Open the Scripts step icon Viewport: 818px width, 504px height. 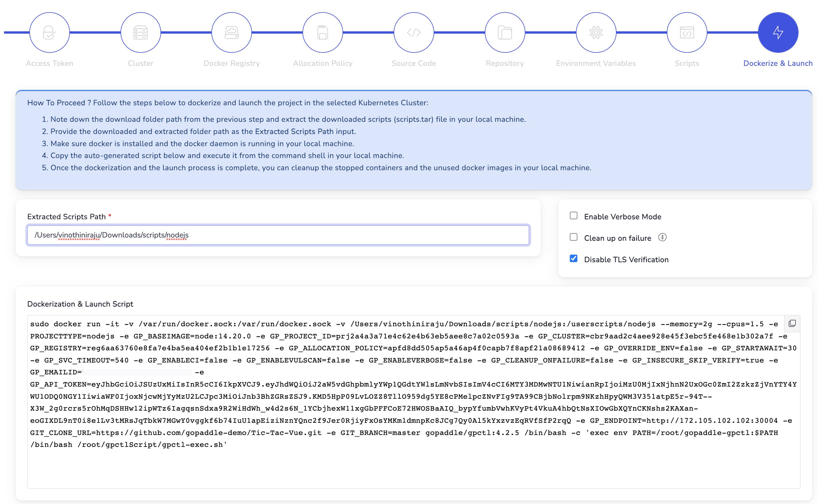pos(687,32)
